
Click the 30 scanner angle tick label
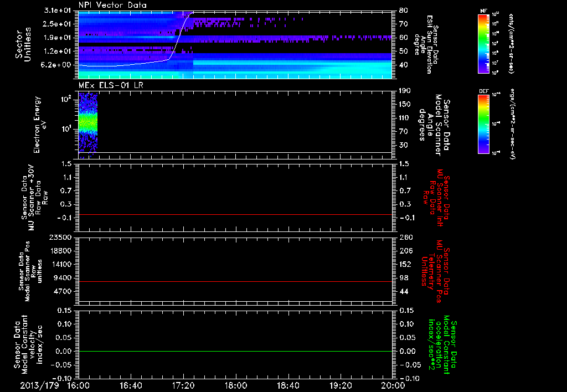click(403, 145)
